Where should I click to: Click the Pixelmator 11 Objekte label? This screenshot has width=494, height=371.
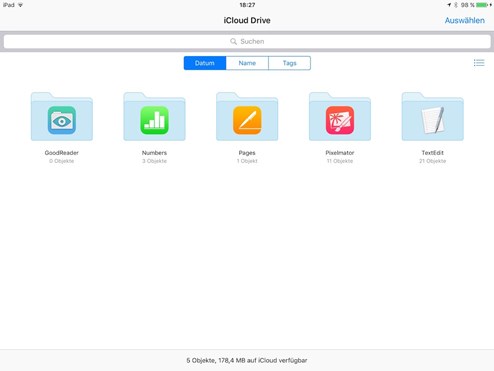click(340, 161)
